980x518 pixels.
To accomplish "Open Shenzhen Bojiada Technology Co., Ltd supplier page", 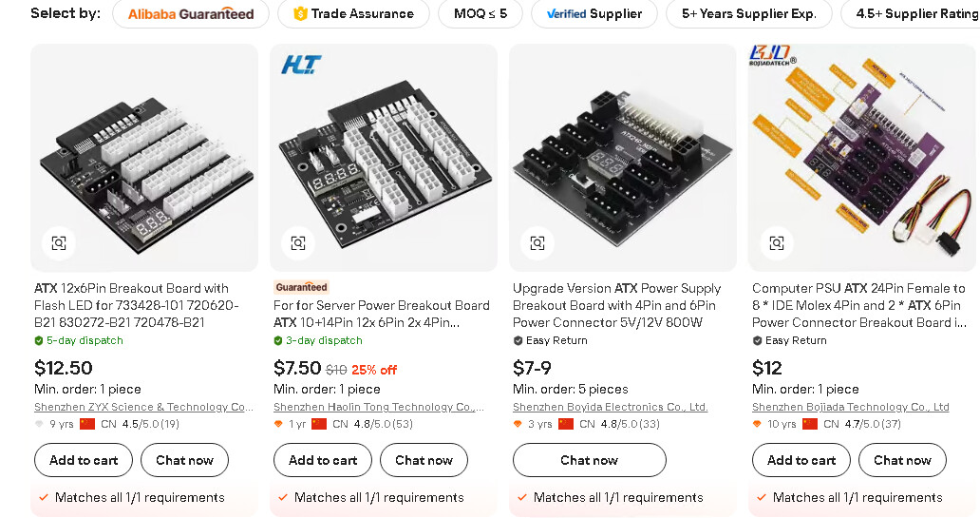I will 850,407.
